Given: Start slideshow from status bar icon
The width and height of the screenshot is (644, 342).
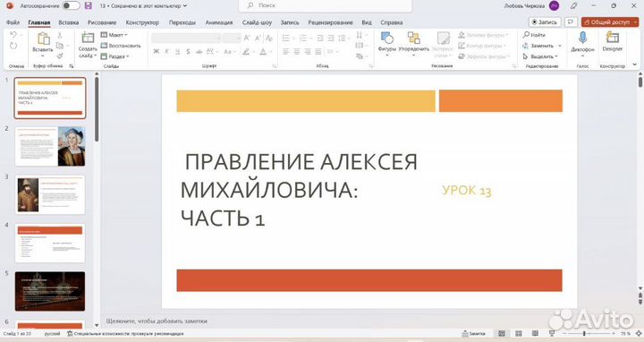Looking at the screenshot, I should 552,333.
